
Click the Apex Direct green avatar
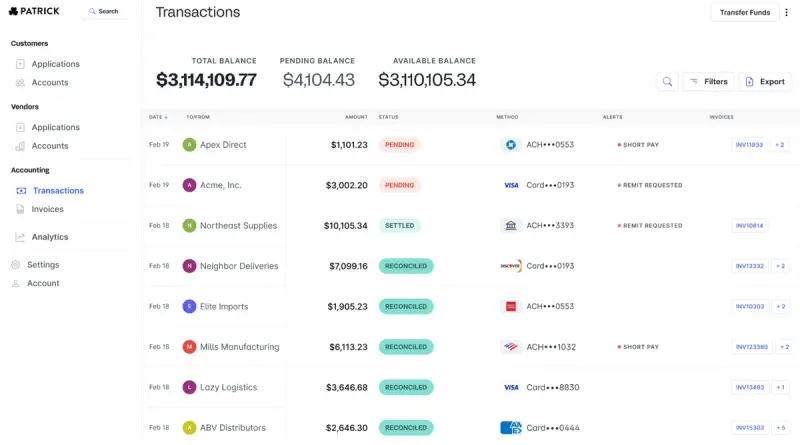(189, 145)
